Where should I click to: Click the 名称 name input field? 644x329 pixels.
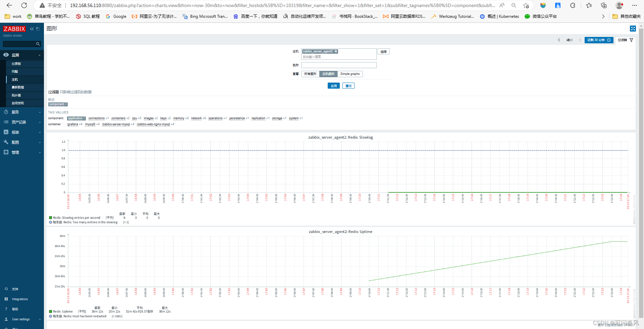(339, 65)
